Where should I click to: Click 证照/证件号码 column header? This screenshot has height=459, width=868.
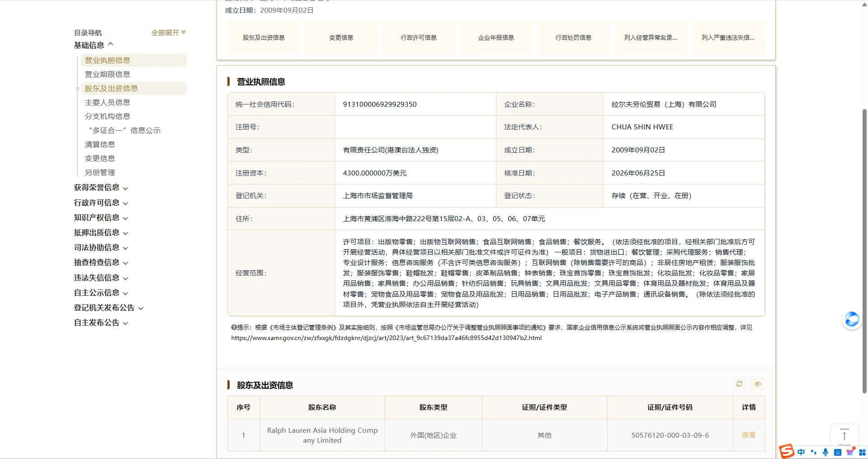tap(670, 407)
